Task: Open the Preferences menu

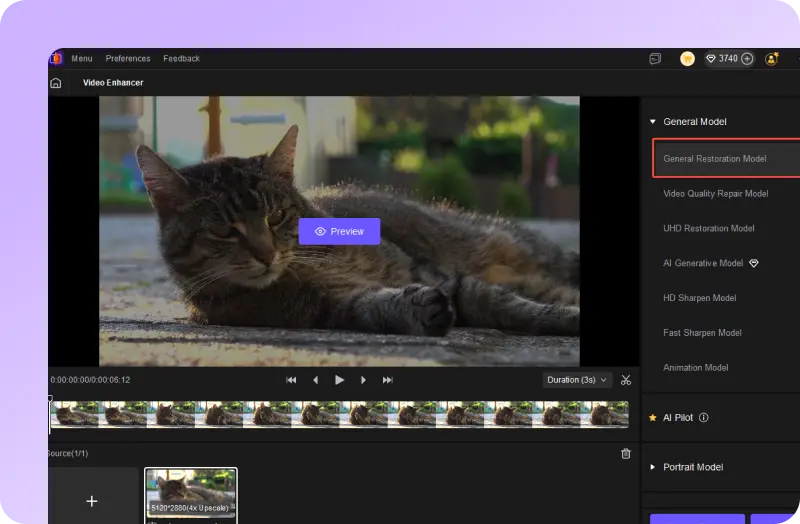Action: 128,59
